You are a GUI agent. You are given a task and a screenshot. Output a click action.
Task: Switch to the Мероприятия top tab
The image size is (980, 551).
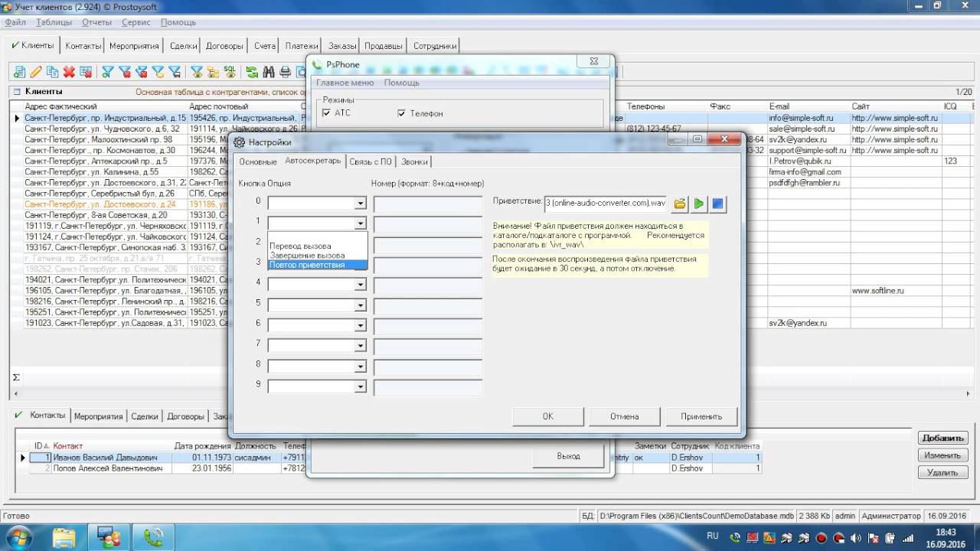[134, 46]
